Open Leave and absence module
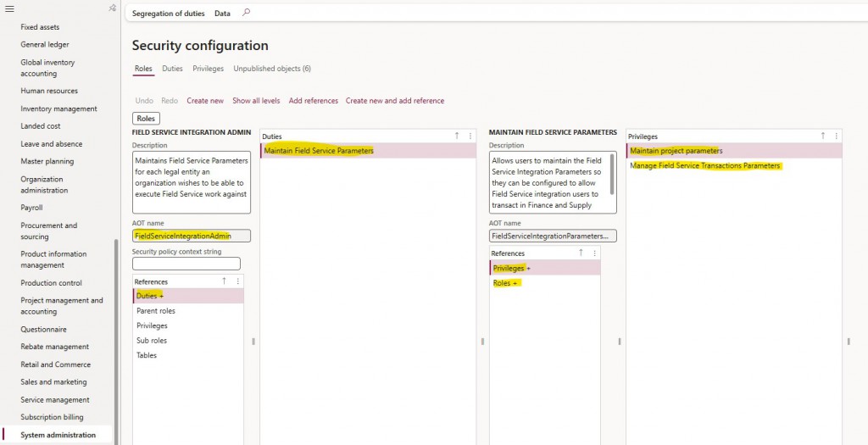868x445 pixels. (52, 144)
